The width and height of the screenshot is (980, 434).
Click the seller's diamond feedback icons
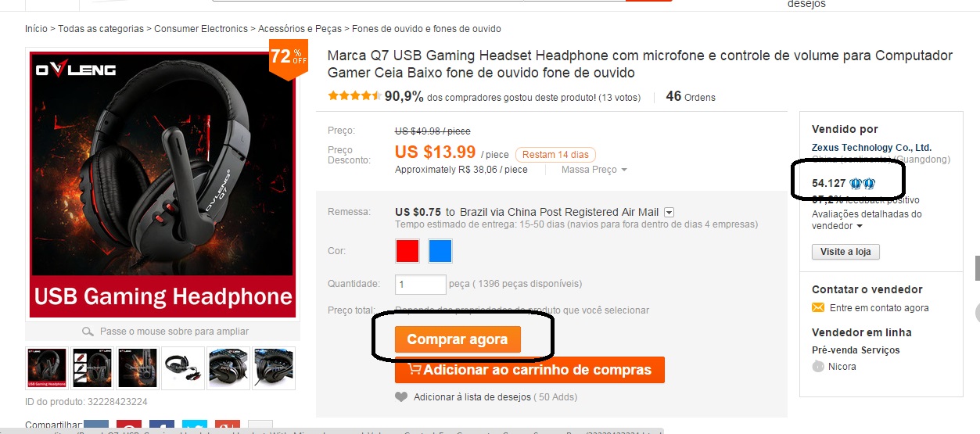point(862,184)
